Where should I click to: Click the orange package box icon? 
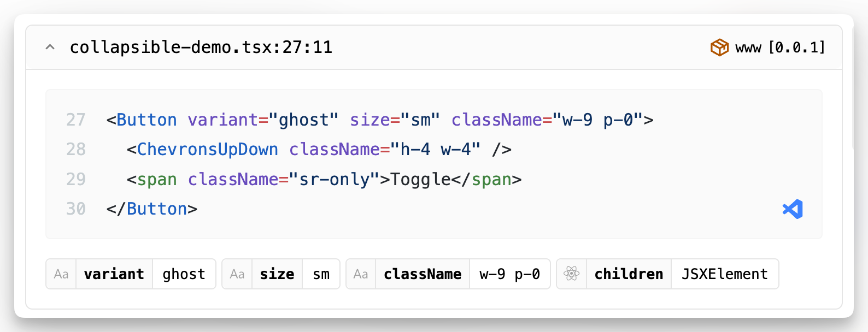719,48
